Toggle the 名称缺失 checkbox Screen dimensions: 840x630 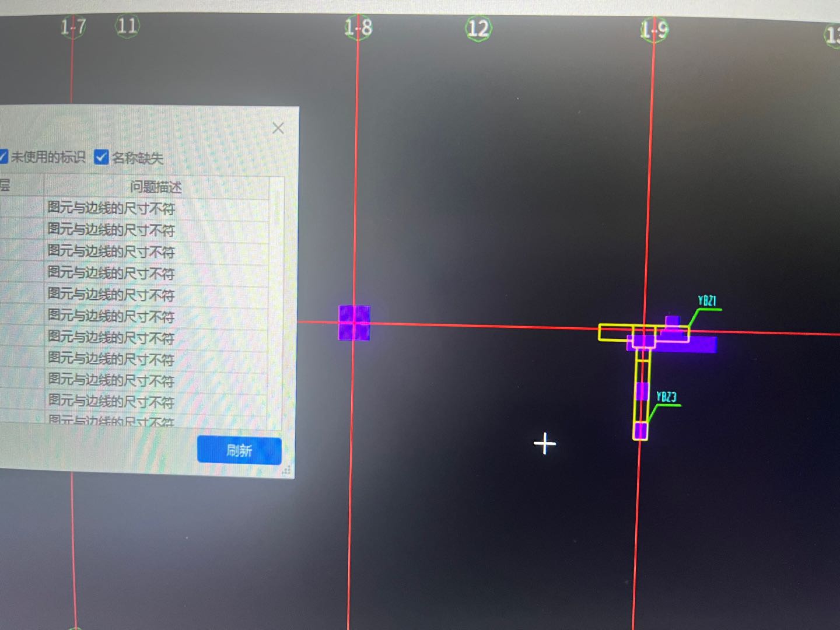pos(101,157)
